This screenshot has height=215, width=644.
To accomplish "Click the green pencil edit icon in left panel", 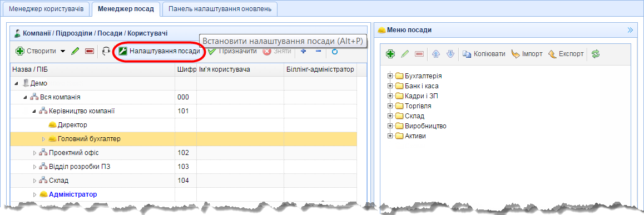I will pyautogui.click(x=75, y=51).
